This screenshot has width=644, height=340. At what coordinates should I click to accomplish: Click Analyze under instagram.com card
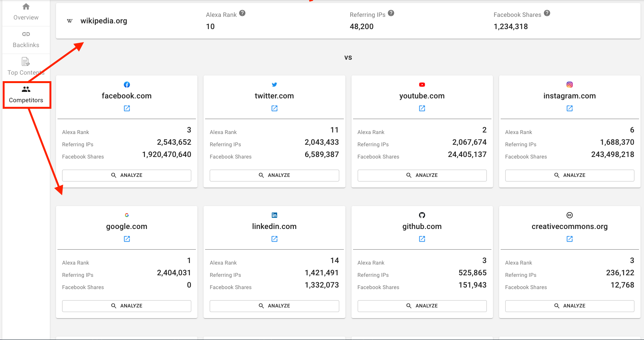[570, 175]
